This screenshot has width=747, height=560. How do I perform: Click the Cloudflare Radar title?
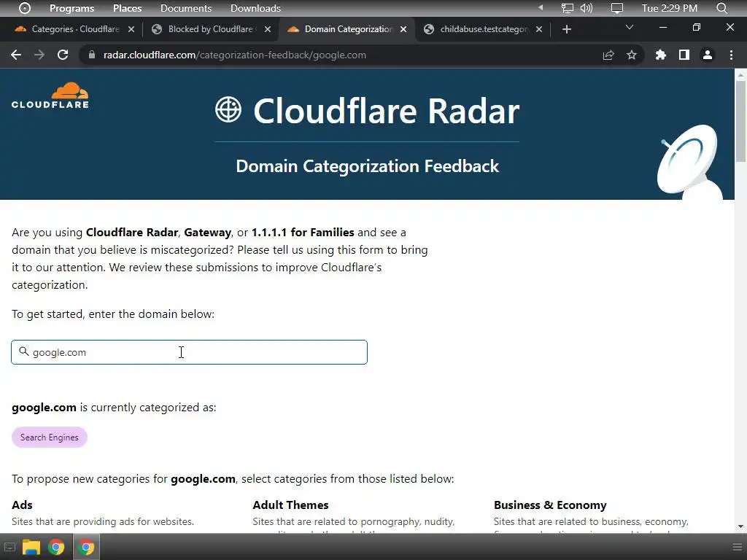point(387,111)
